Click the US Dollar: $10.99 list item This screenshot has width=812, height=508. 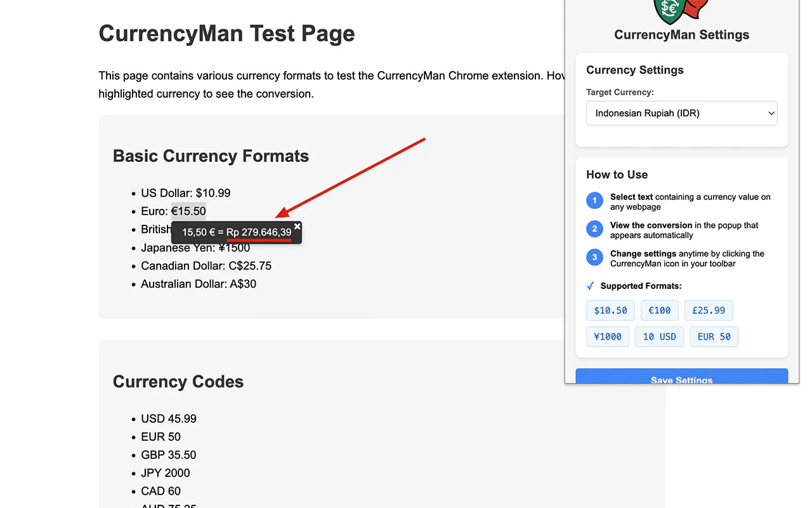coord(186,193)
